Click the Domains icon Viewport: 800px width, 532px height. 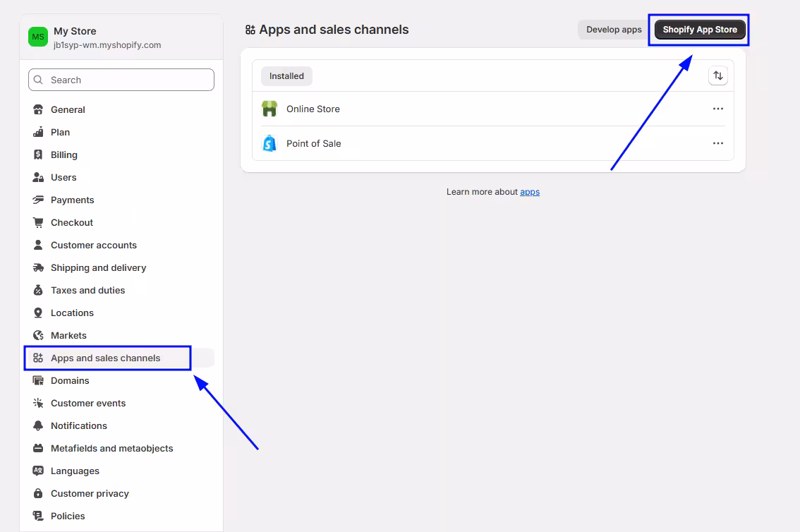pos(38,380)
